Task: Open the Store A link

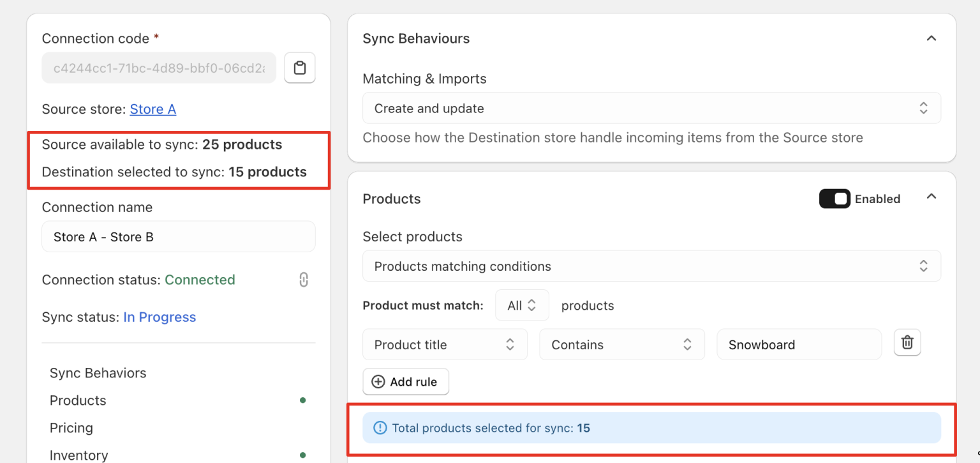Action: tap(153, 109)
